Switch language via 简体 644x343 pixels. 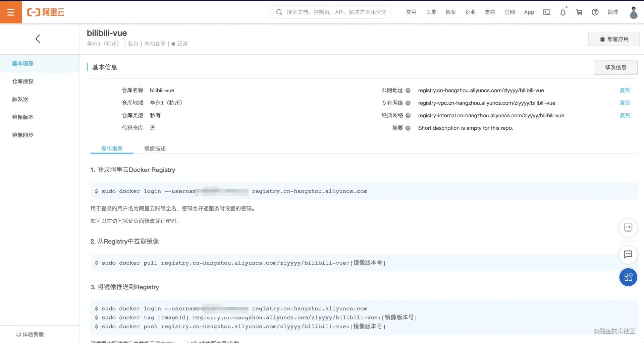[x=613, y=12]
